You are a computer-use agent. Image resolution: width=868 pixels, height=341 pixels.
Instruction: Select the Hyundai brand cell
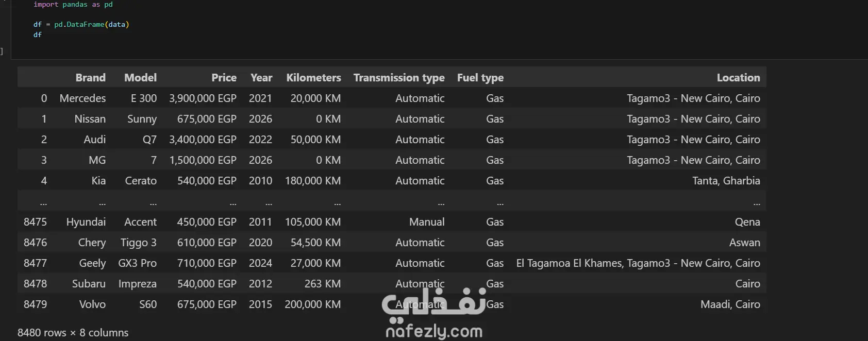[86, 222]
